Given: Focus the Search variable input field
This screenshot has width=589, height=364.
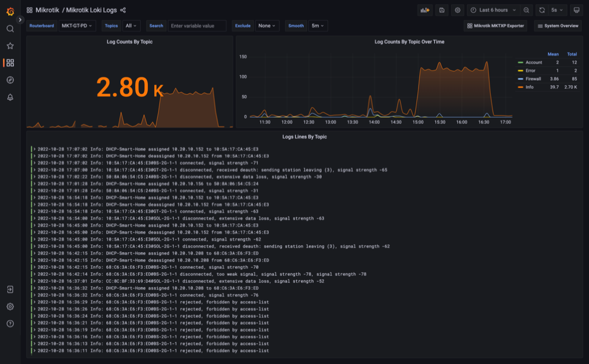Looking at the screenshot, I should point(197,25).
